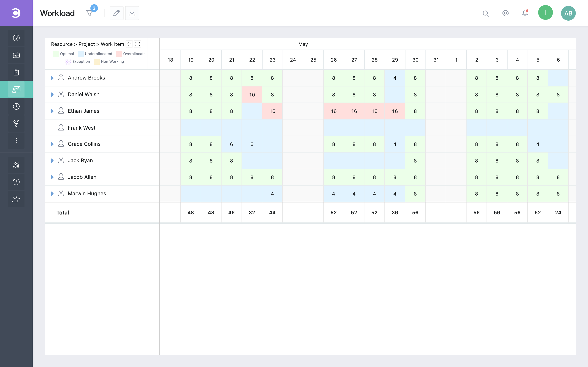The height and width of the screenshot is (367, 588).
Task: Click the Frank West resource name
Action: 81,128
